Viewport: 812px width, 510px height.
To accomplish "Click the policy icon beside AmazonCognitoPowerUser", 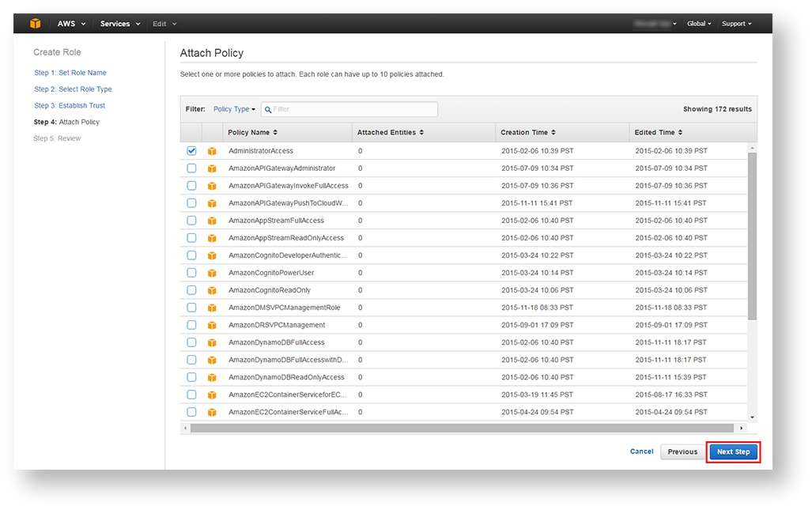I will click(x=212, y=273).
